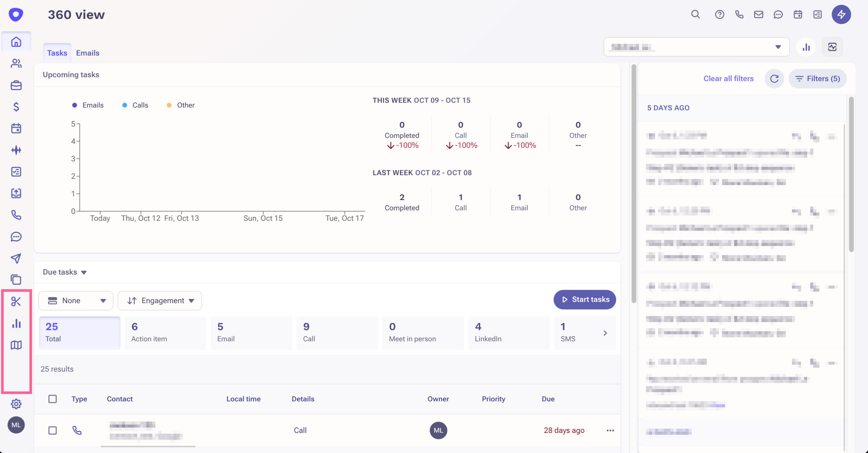
Task: Switch to the Emails tab
Action: coord(88,53)
